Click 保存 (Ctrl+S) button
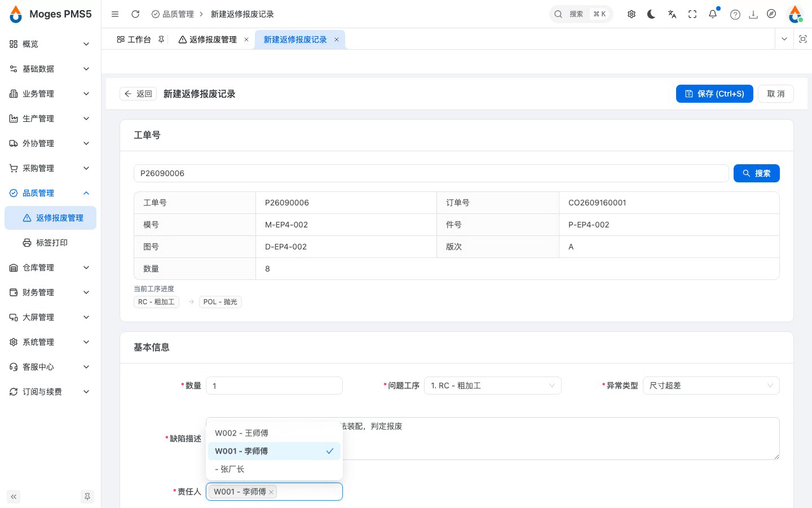812x508 pixels. (x=714, y=94)
